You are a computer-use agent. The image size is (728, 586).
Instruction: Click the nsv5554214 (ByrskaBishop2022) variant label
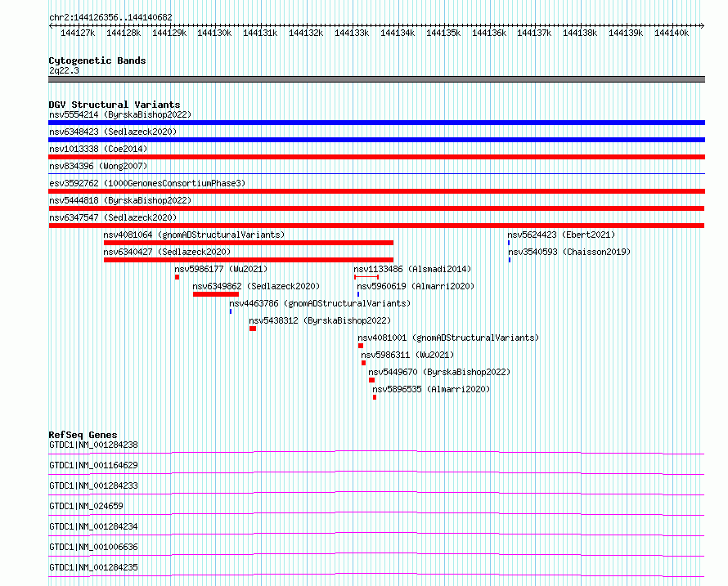point(120,114)
